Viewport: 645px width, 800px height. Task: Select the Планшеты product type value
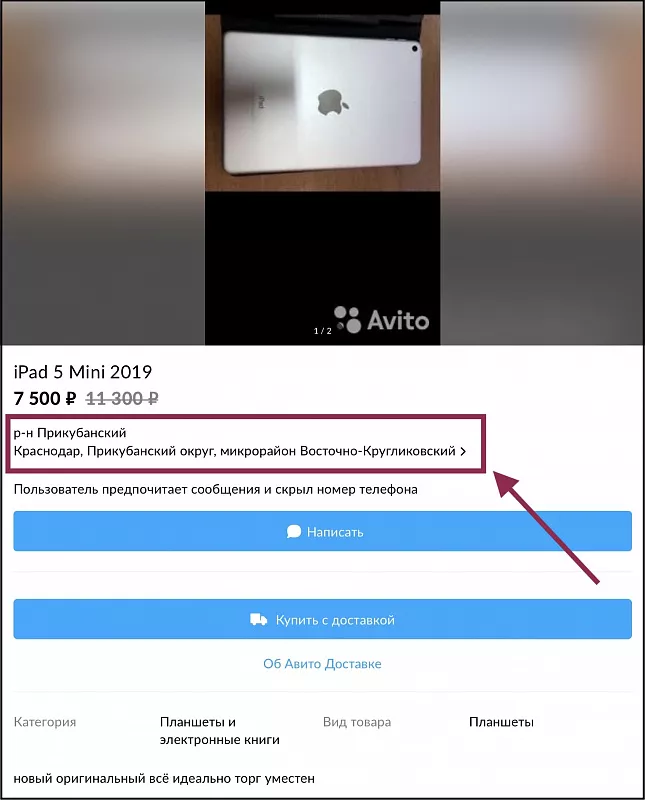pyautogui.click(x=501, y=722)
